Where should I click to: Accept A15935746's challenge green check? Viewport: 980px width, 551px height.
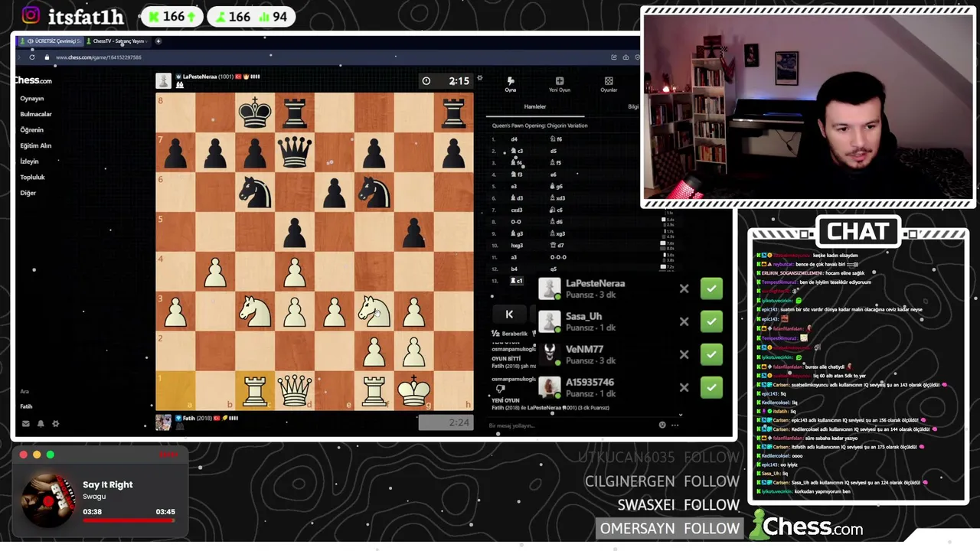[x=711, y=387]
